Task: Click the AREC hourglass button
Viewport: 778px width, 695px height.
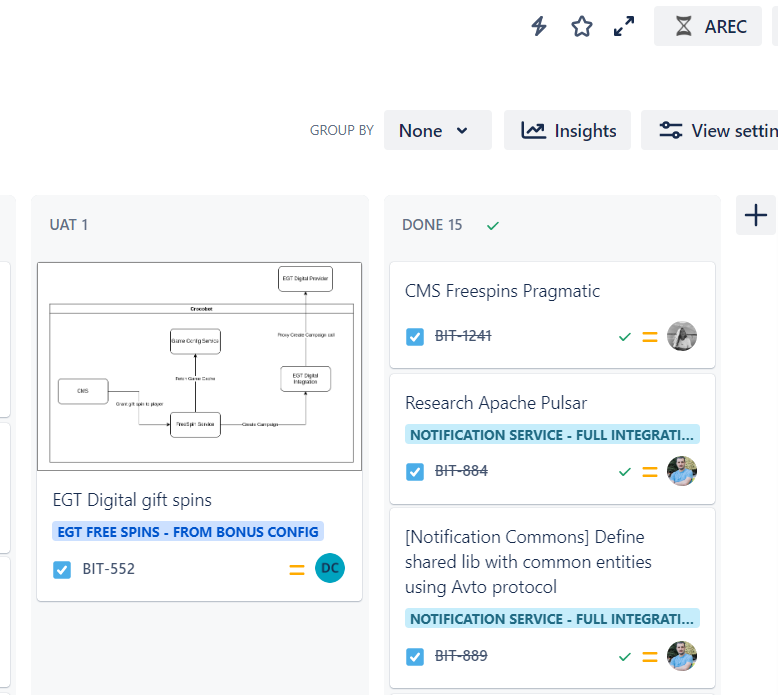Action: (x=708, y=26)
